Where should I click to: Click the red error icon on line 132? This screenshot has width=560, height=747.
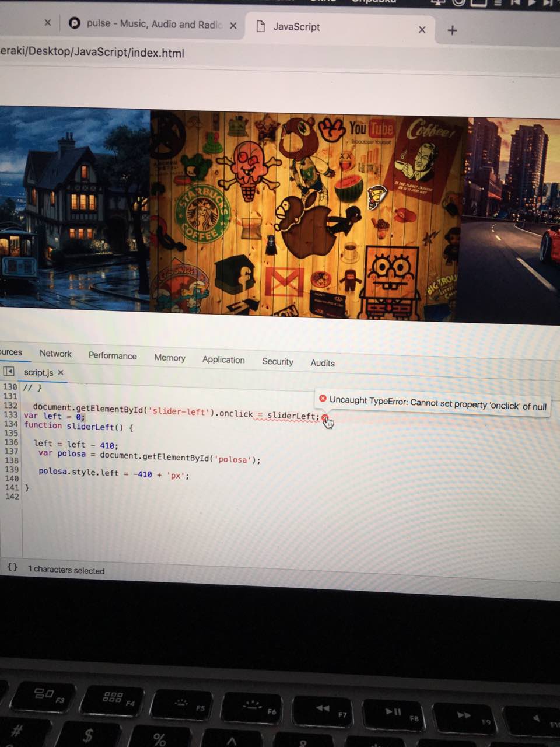pyautogui.click(x=325, y=418)
